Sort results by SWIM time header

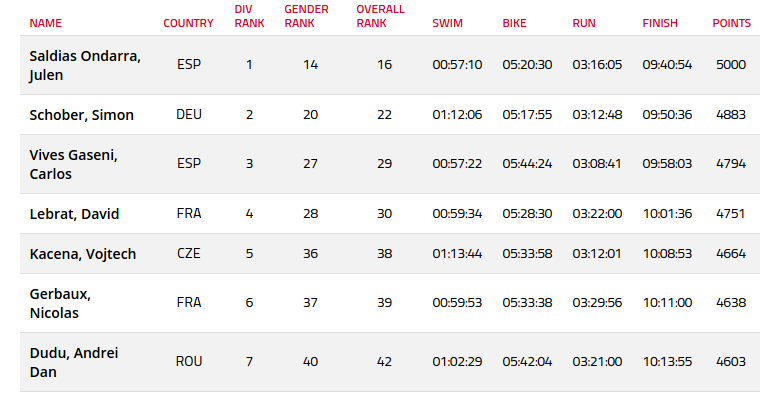click(447, 23)
